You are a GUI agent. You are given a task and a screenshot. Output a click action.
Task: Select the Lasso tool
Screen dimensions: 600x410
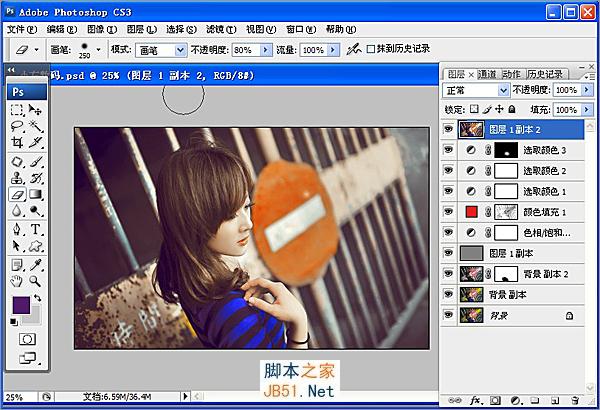click(17, 126)
